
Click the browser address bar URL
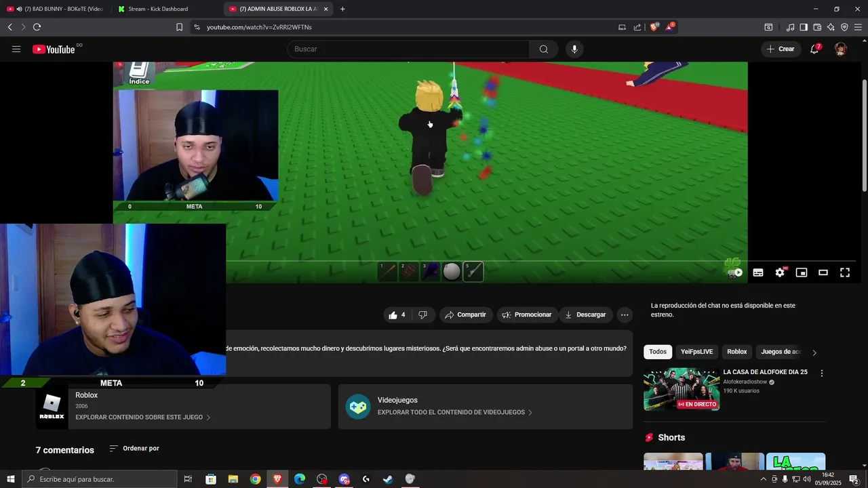pyautogui.click(x=259, y=27)
